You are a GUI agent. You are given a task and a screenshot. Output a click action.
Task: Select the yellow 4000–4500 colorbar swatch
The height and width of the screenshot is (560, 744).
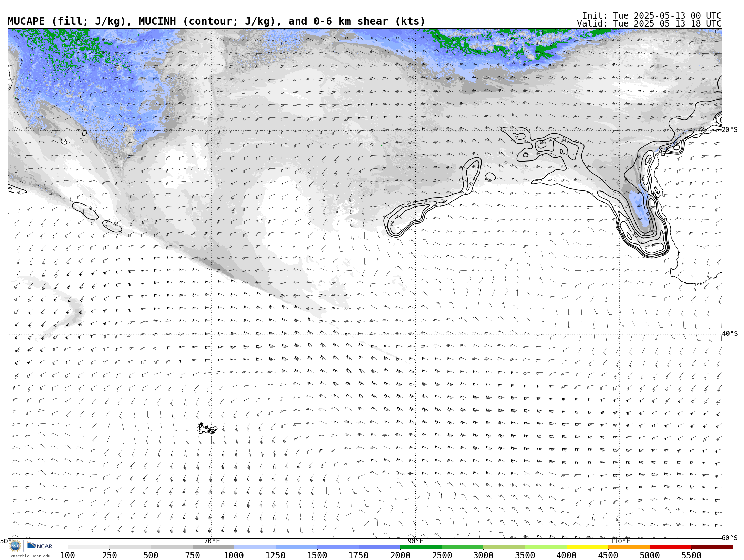tap(587, 547)
